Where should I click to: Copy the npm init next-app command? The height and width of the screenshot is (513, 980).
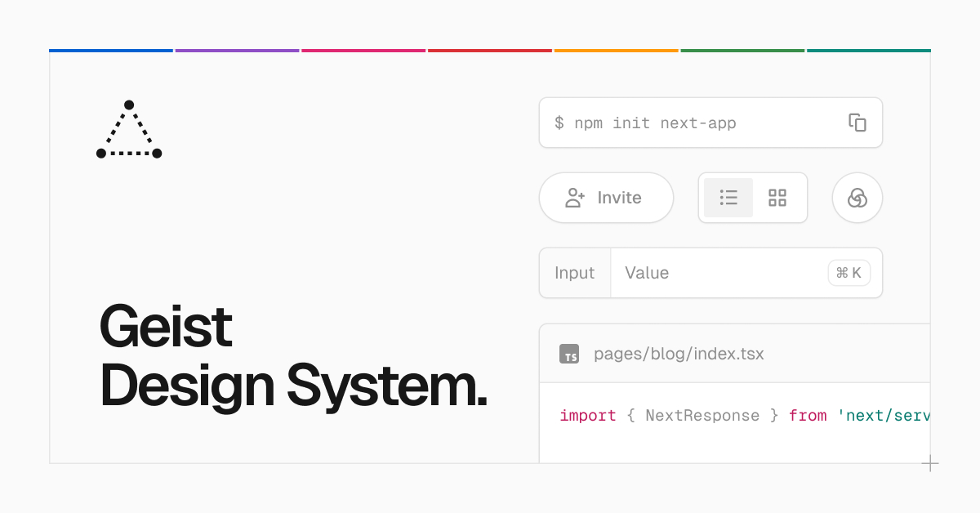[x=857, y=123]
